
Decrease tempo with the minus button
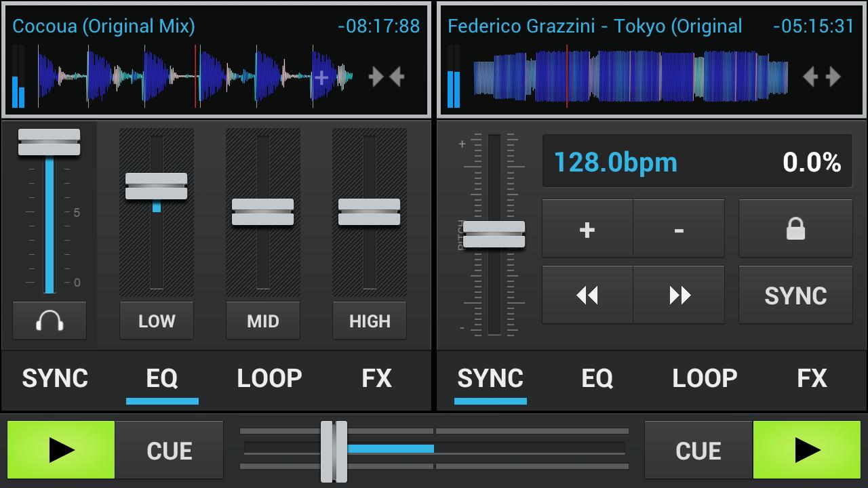tap(679, 230)
